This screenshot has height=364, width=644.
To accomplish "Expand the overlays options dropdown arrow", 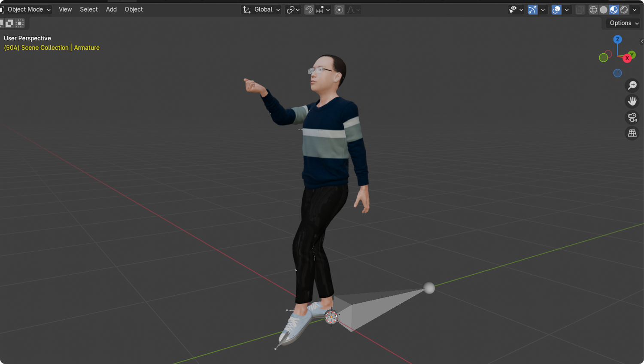I will tap(567, 10).
